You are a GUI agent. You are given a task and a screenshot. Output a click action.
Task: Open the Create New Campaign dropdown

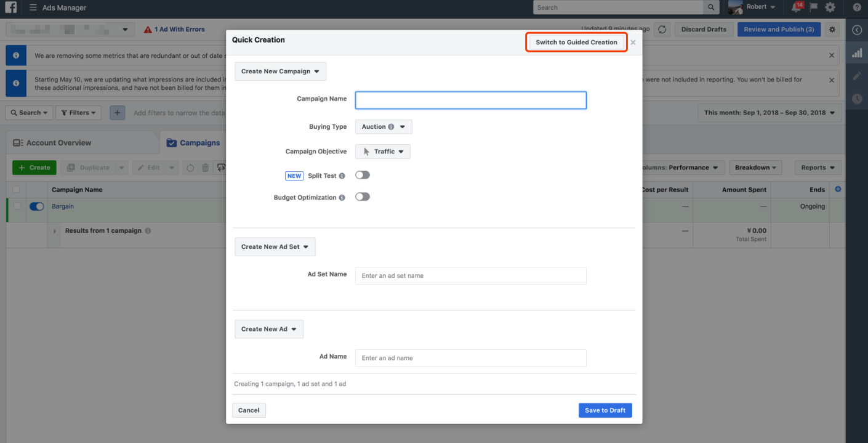[x=280, y=71]
